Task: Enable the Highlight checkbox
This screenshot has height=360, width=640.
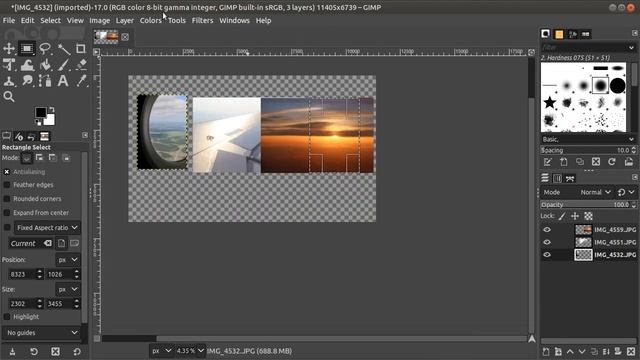Action: (x=7, y=317)
